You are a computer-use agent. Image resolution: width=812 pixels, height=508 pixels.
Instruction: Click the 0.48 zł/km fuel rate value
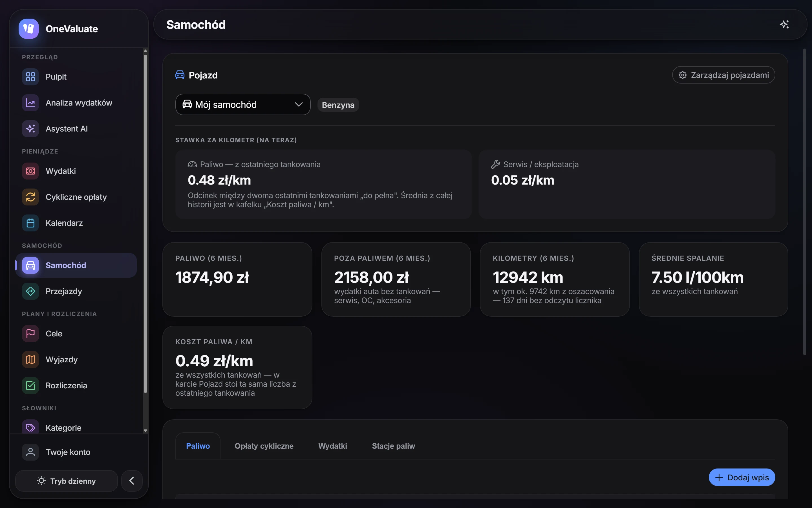click(x=219, y=180)
